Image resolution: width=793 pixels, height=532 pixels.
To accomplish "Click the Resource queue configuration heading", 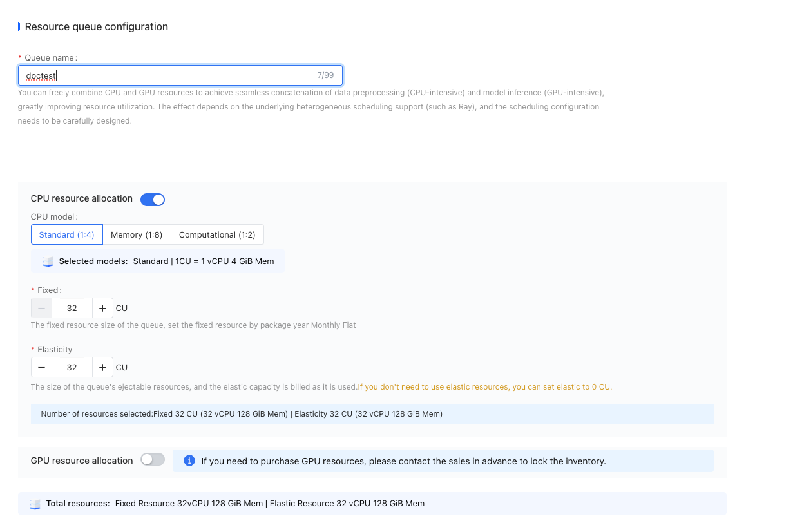I will click(x=97, y=27).
